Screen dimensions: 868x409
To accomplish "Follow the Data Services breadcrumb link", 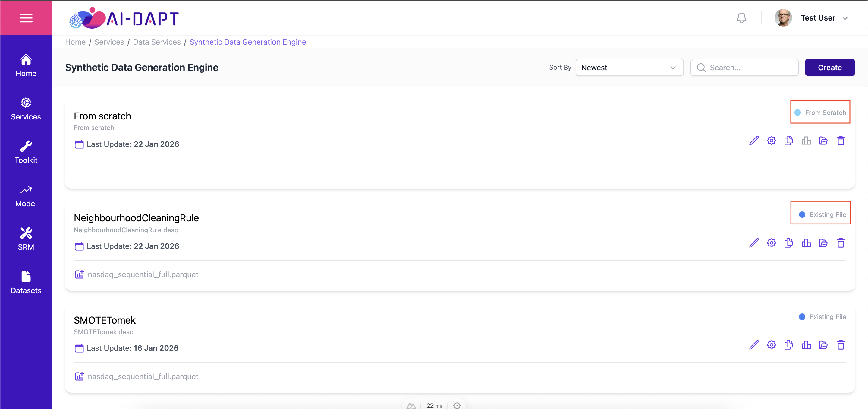I will pos(157,42).
